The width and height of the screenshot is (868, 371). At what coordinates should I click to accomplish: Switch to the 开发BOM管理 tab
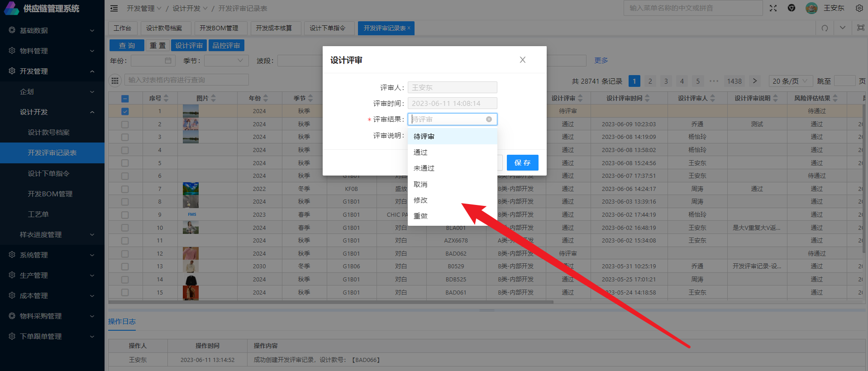pyautogui.click(x=219, y=28)
